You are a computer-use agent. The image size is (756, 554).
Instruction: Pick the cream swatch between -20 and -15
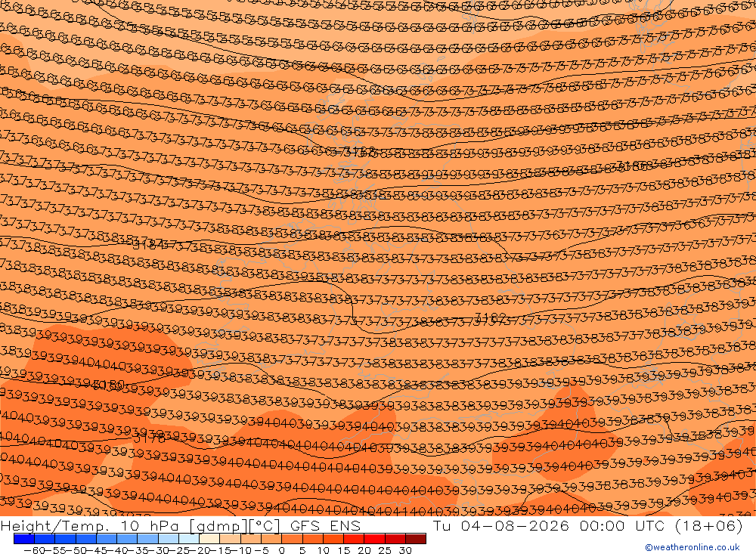[209, 539]
